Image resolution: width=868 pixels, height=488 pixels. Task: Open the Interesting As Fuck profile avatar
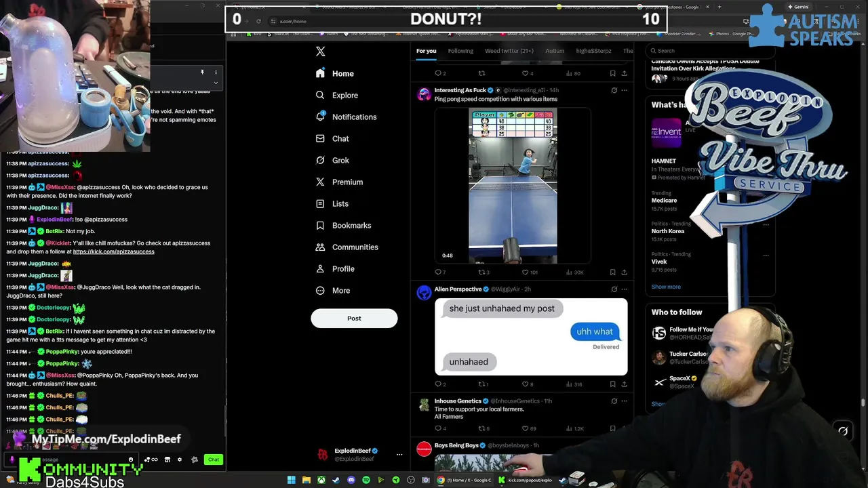click(424, 94)
